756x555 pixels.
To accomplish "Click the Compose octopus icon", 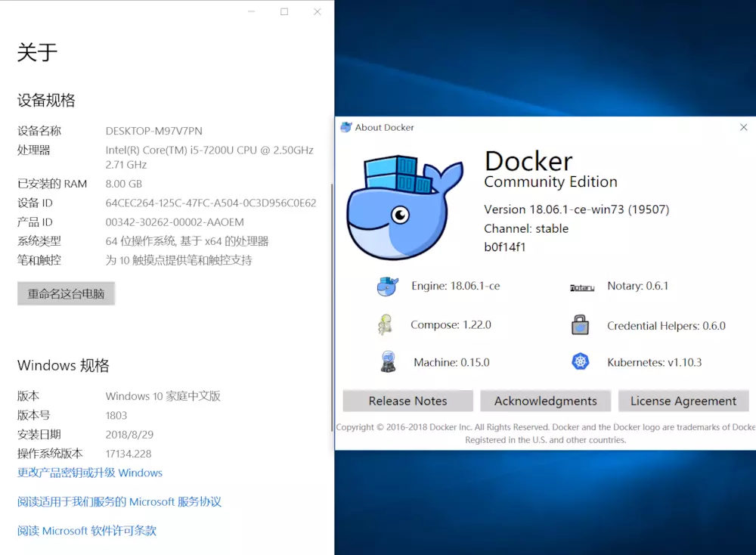I will coord(386,324).
